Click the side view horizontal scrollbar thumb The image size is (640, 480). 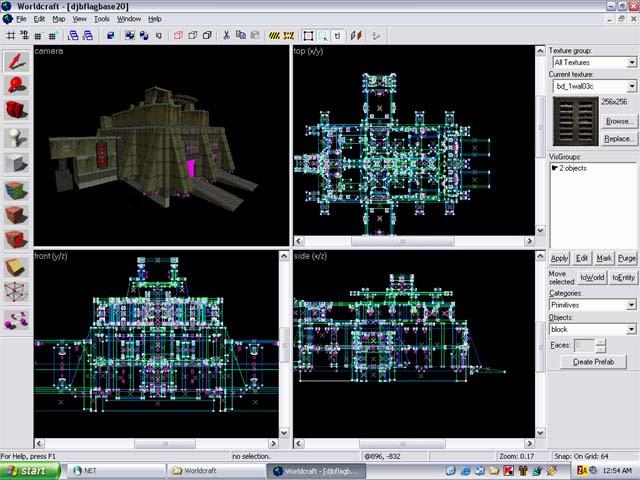[x=402, y=444]
